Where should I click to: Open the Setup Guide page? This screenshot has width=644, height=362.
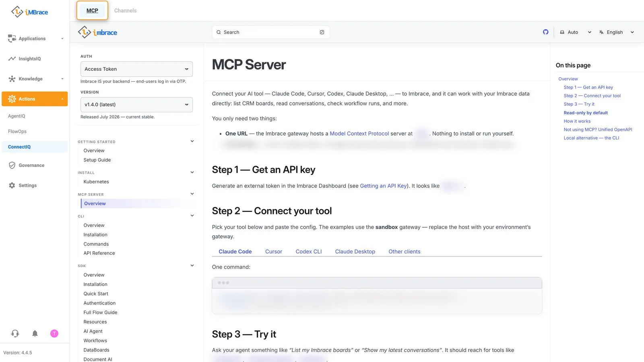coord(97,160)
